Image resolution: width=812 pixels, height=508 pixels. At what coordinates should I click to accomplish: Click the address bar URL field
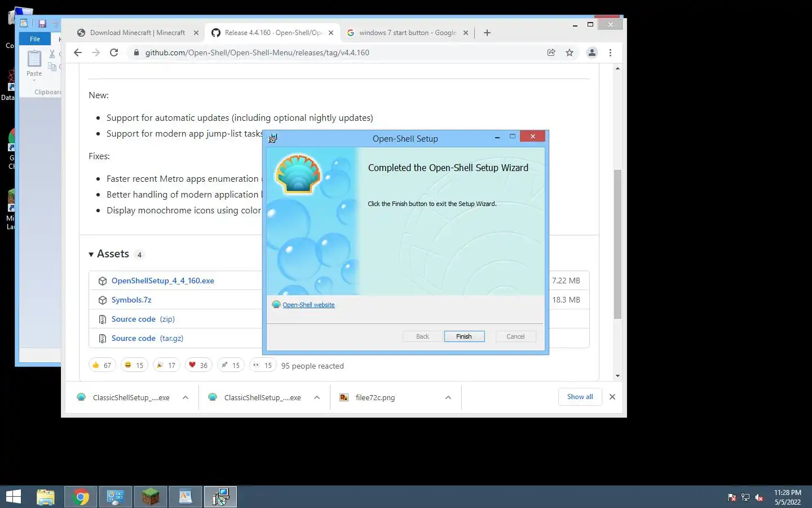[x=338, y=52]
